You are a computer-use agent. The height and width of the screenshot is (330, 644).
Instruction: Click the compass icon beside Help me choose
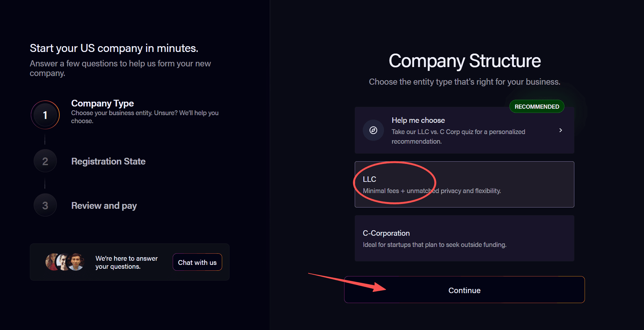coord(373,130)
